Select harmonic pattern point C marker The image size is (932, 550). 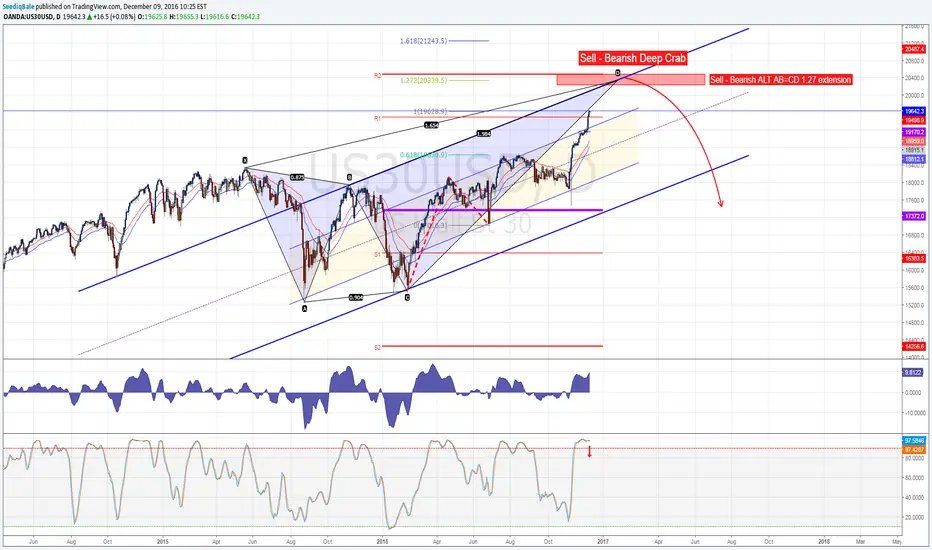(x=407, y=297)
